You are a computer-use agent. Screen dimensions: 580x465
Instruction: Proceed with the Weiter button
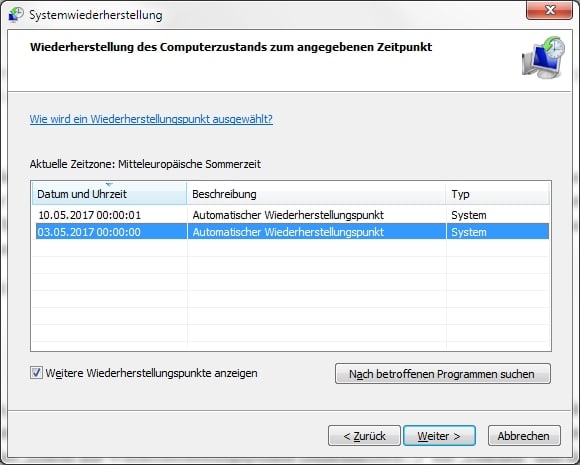click(x=439, y=436)
